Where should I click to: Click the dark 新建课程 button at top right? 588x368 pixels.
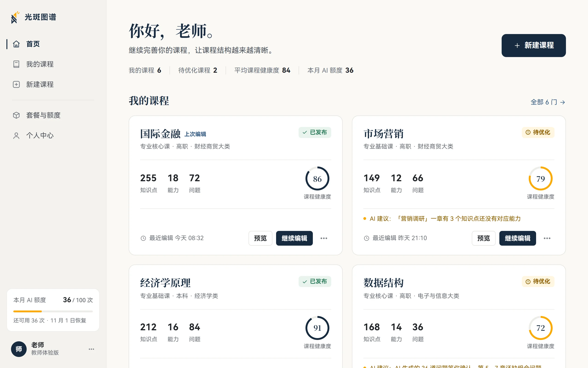click(534, 46)
